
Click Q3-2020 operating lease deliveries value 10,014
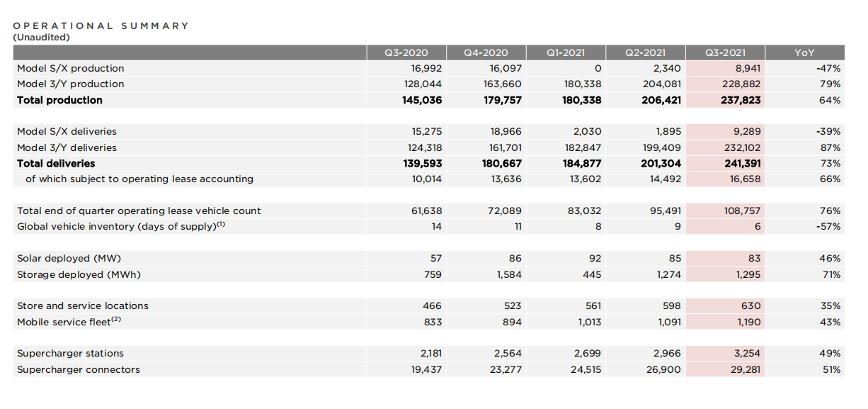tap(427, 179)
